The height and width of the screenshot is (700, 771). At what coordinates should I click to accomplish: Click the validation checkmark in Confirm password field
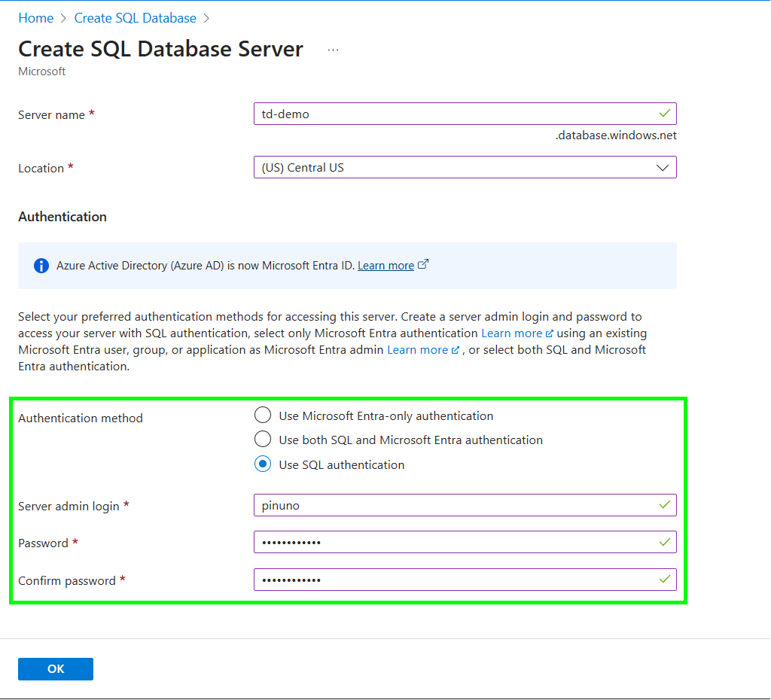[664, 580]
